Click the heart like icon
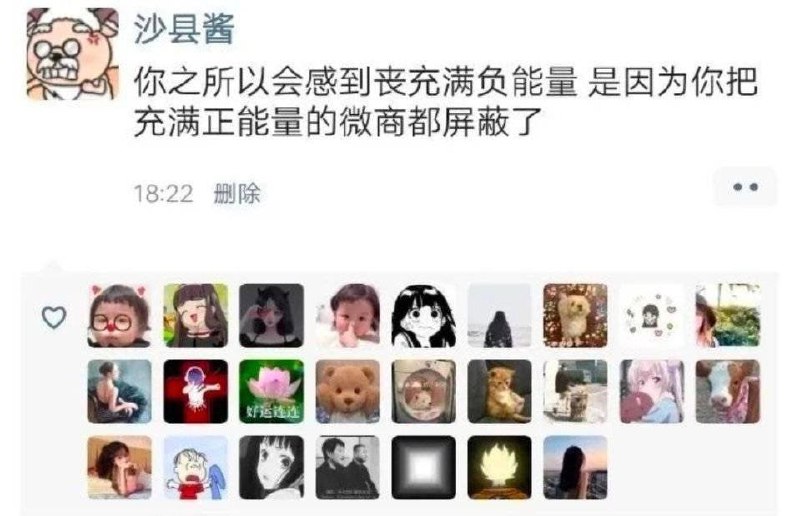800x516 pixels. (54, 317)
